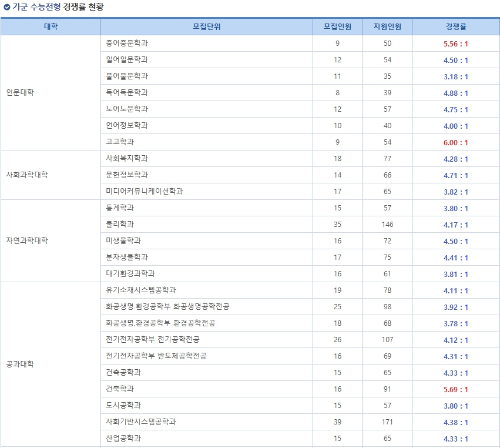Click the red 6.00 : 1 ratio

pos(456,143)
